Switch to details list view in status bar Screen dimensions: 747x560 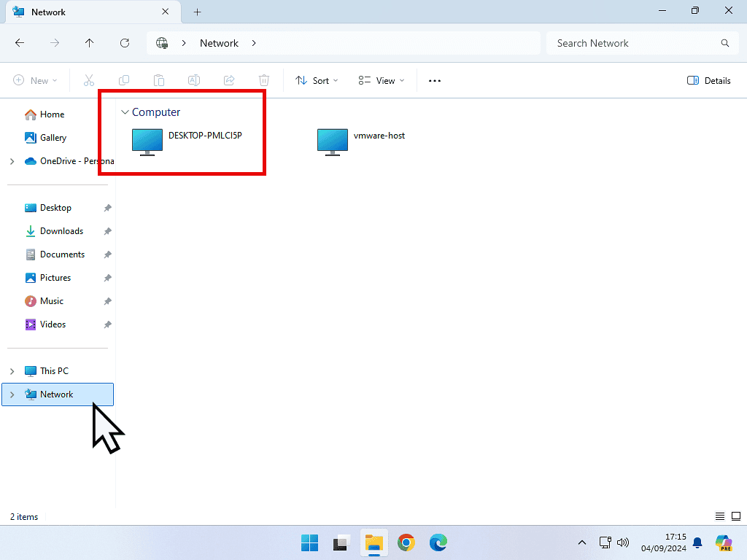(720, 516)
